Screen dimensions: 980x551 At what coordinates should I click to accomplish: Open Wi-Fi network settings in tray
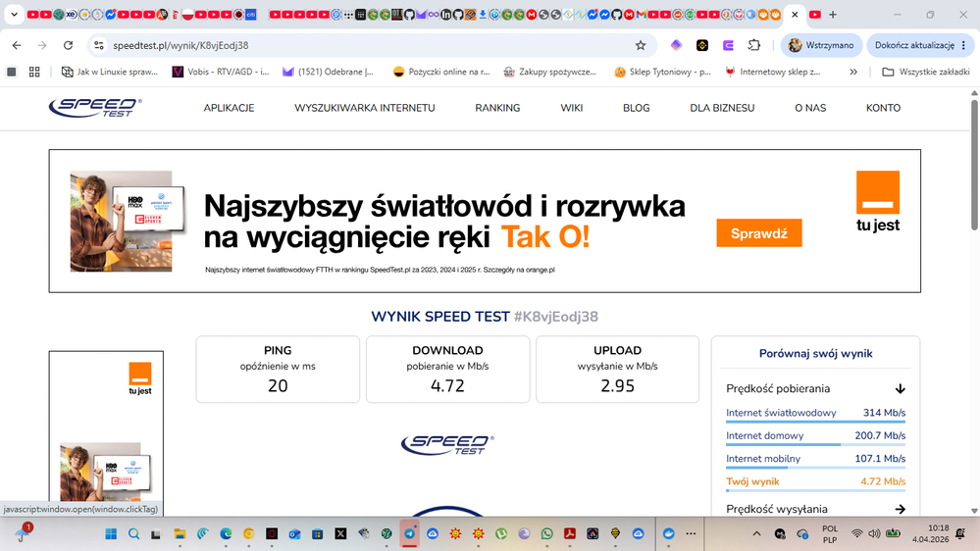click(856, 533)
